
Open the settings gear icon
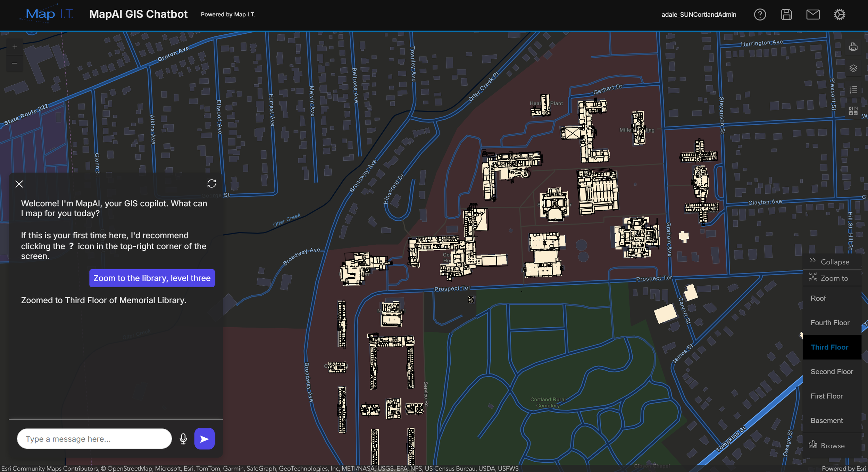pyautogui.click(x=839, y=15)
